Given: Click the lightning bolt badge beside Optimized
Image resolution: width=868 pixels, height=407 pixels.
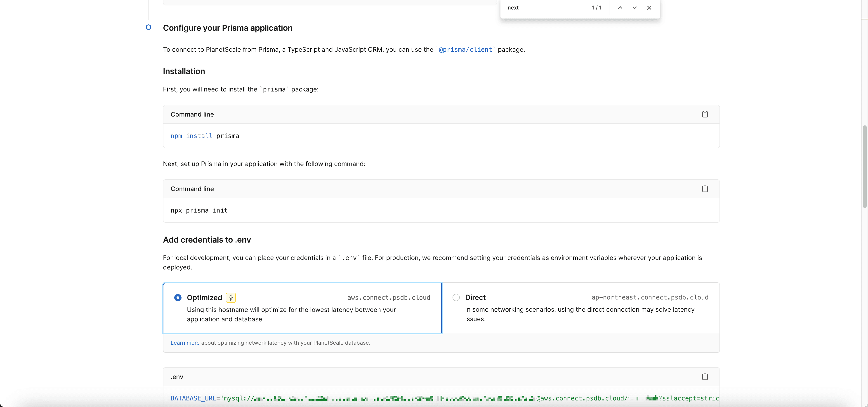Looking at the screenshot, I should click(x=231, y=298).
